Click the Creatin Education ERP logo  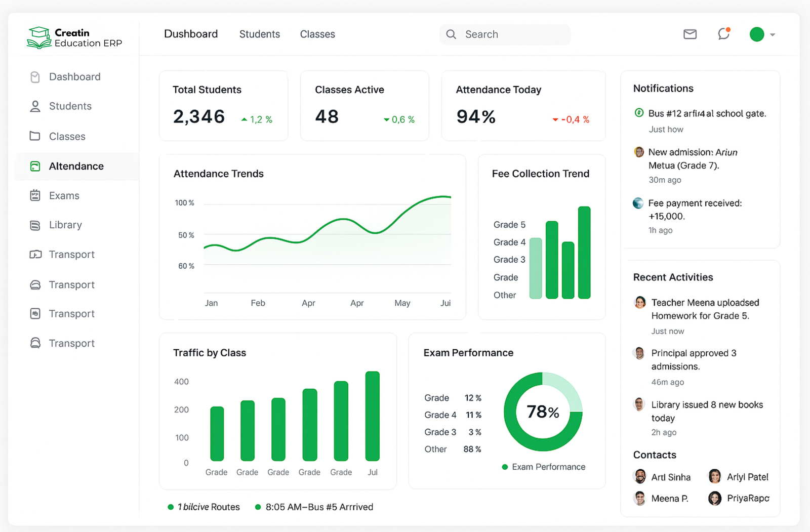pyautogui.click(x=74, y=37)
